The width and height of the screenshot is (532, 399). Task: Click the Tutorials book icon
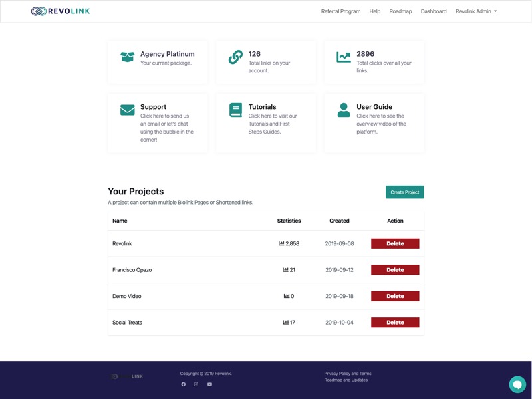[x=235, y=110]
